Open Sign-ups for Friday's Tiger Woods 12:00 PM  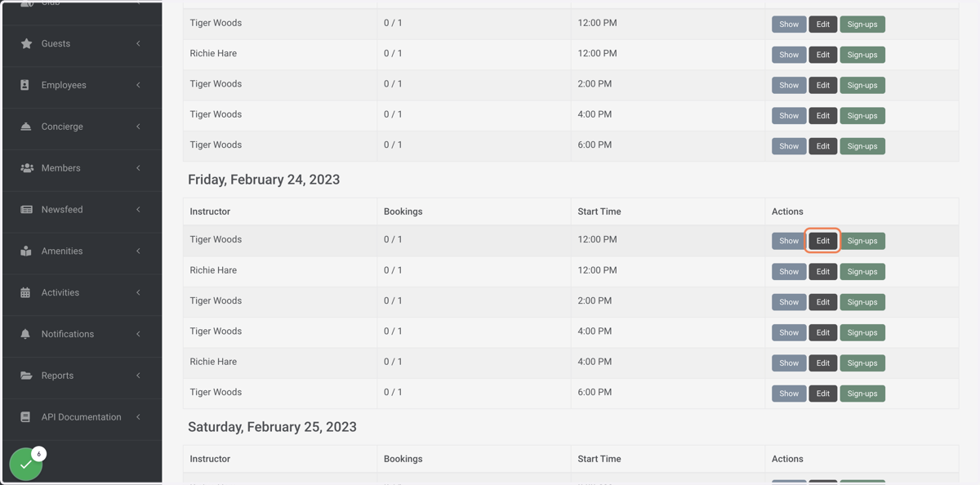click(x=862, y=241)
